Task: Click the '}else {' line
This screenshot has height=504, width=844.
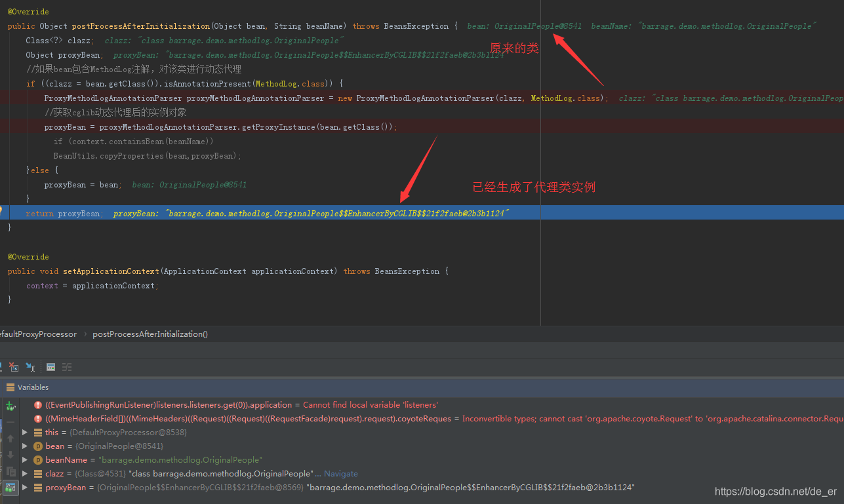Action: (x=42, y=170)
